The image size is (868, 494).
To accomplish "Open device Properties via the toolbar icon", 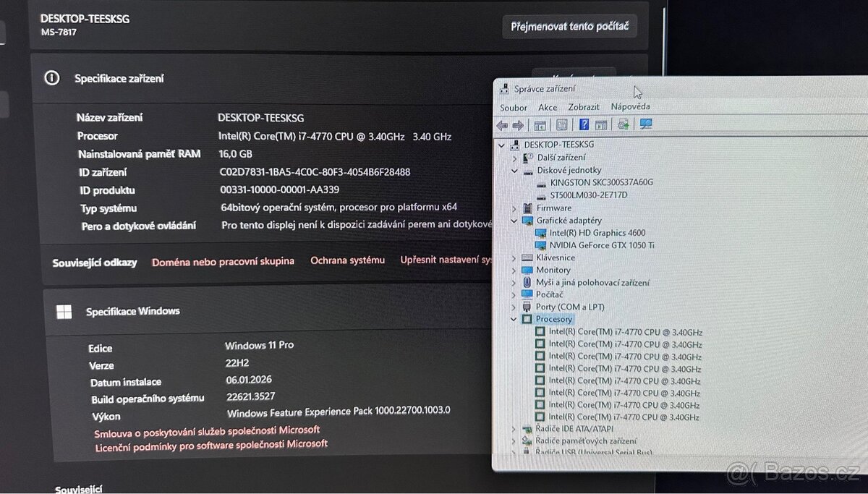I will [562, 124].
